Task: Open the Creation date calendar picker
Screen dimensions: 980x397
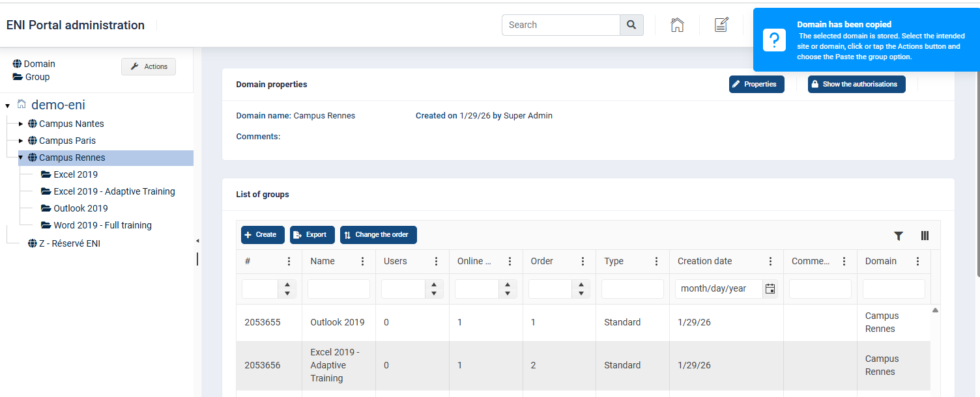Action: coord(770,288)
